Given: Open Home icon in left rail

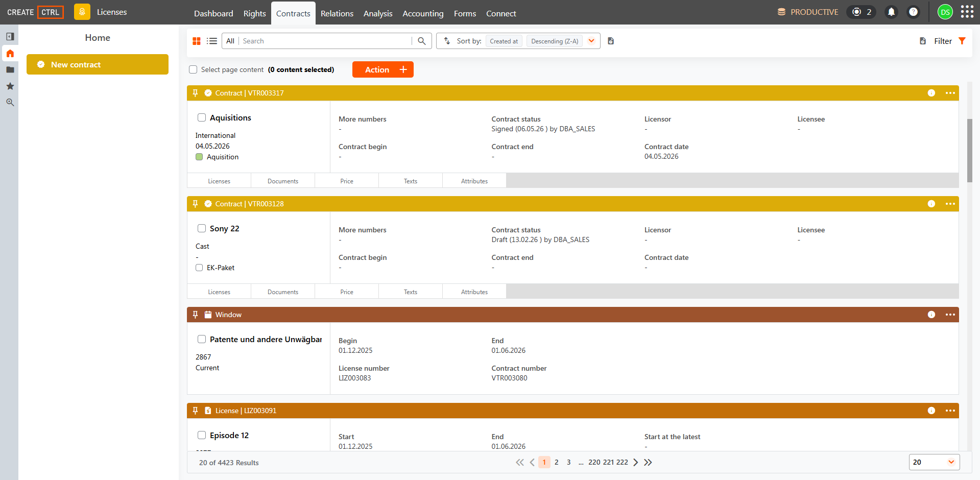Looking at the screenshot, I should tap(10, 53).
